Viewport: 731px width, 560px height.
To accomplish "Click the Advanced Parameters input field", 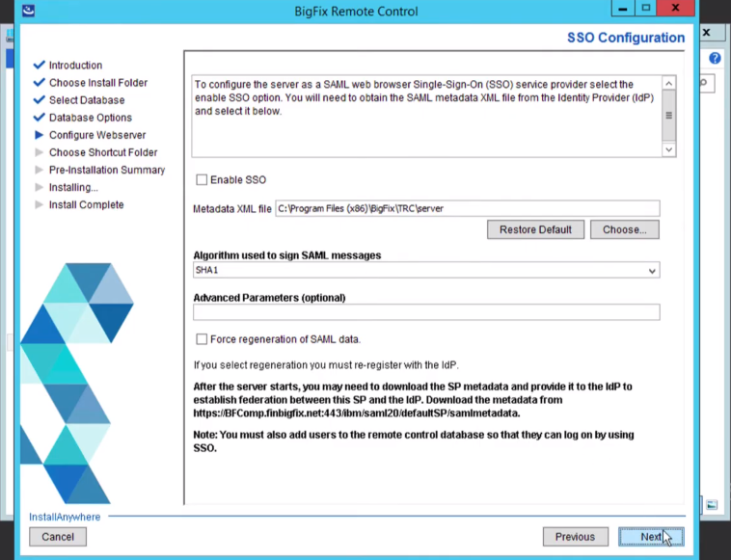I will pyautogui.click(x=426, y=312).
